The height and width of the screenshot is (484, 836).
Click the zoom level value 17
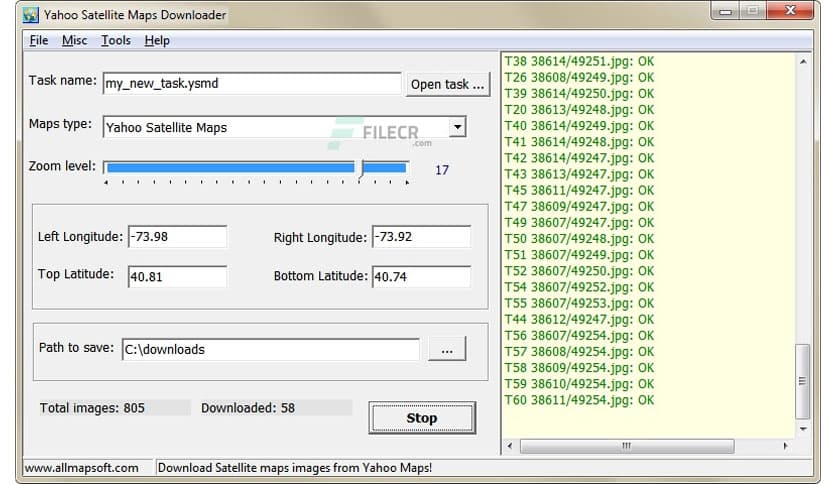pyautogui.click(x=442, y=170)
